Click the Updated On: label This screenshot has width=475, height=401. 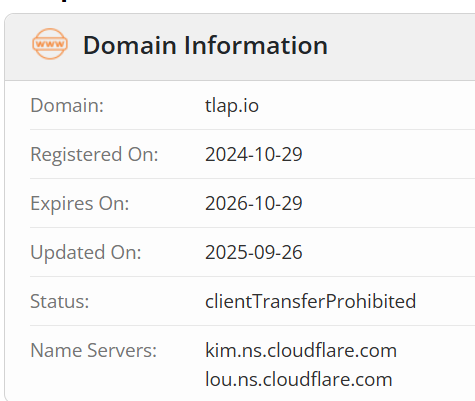[x=86, y=252]
